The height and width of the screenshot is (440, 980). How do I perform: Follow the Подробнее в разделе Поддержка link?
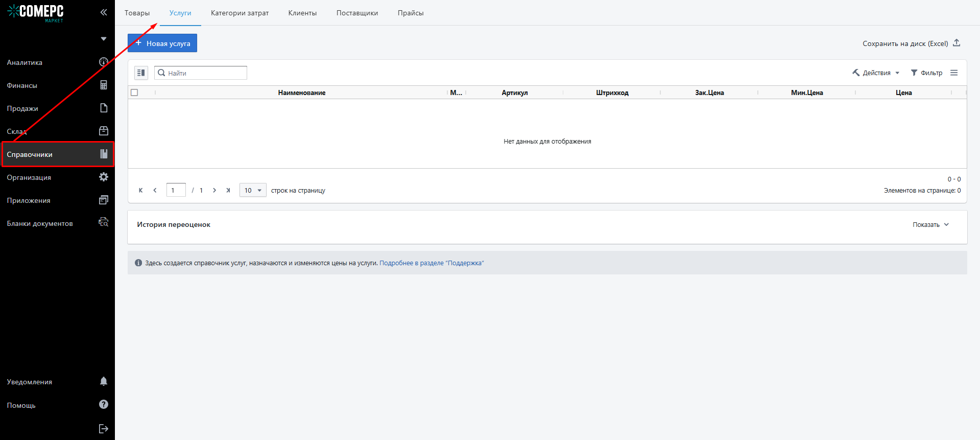coord(432,263)
